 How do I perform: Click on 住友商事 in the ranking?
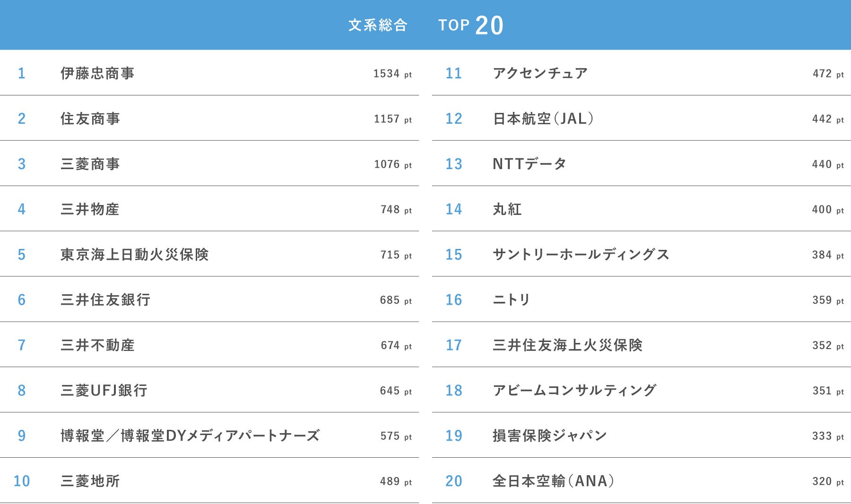(90, 119)
